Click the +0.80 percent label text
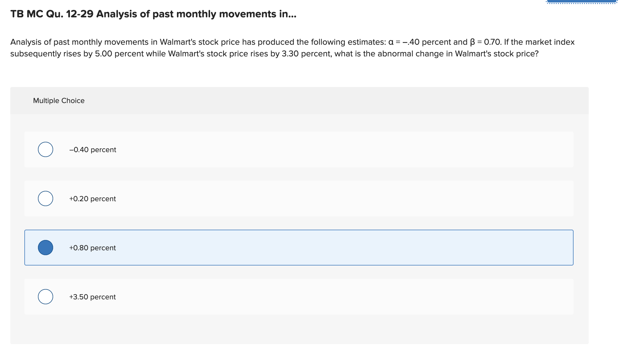 [92, 248]
